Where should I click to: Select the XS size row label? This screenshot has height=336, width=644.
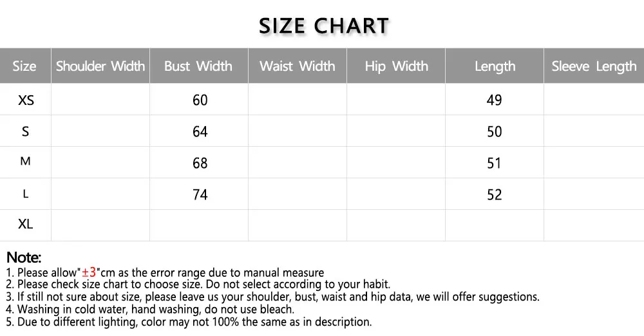point(26,100)
